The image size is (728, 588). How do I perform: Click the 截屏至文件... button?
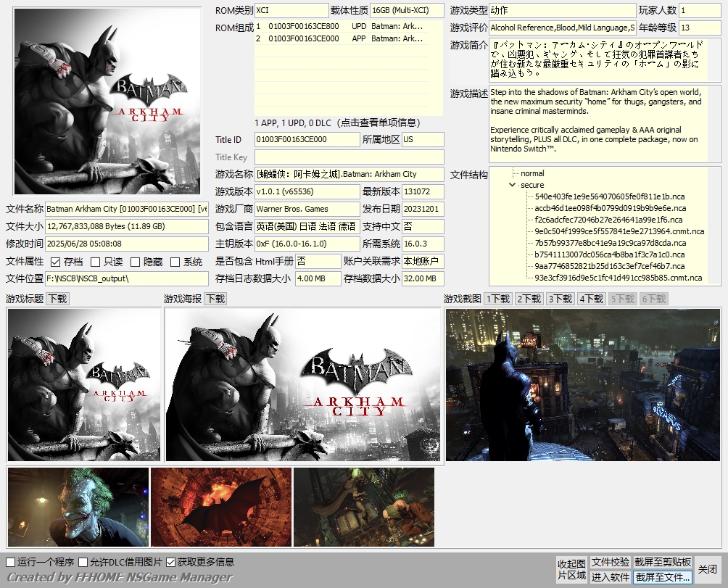[x=663, y=577]
